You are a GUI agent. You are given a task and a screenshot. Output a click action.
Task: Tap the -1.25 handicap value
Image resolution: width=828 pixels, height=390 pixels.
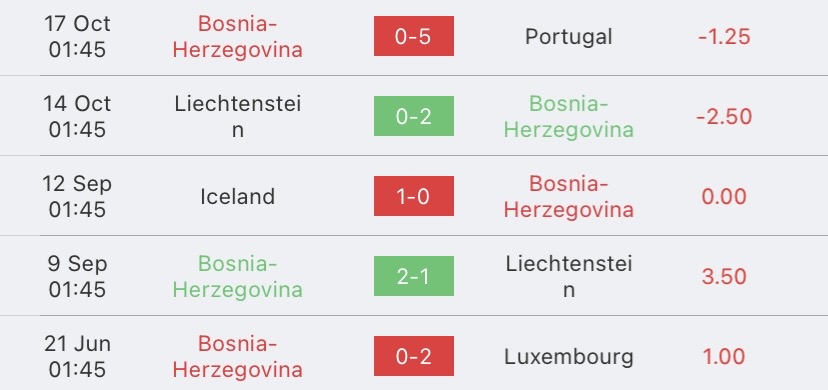pyautogui.click(x=724, y=36)
